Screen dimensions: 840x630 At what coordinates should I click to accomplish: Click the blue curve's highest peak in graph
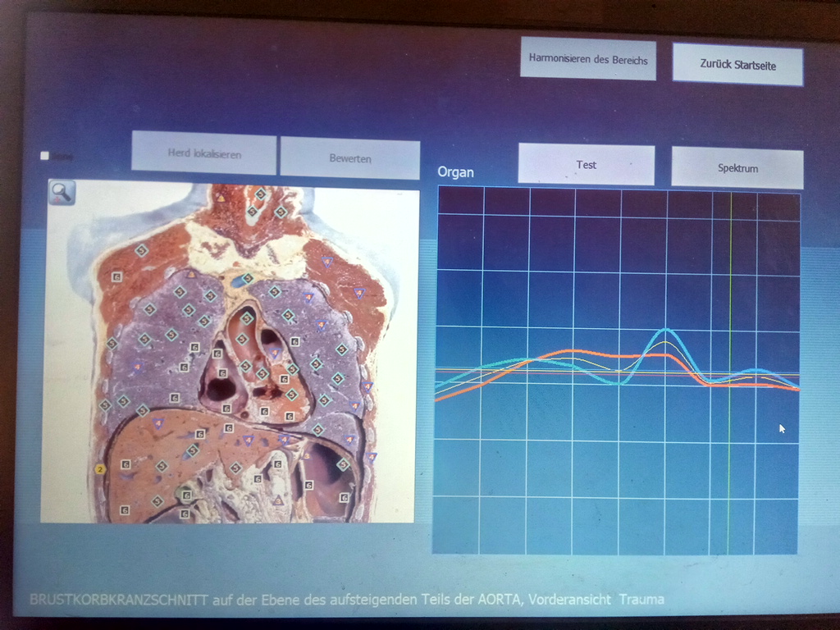point(666,330)
